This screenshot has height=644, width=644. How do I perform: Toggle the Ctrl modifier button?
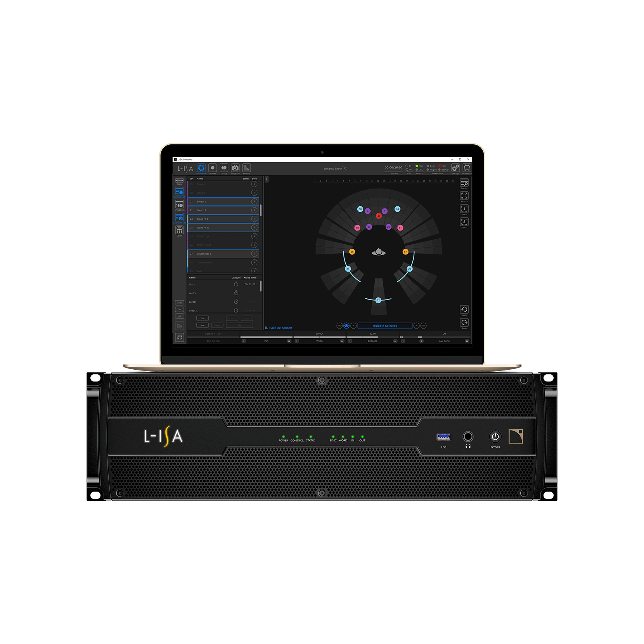[x=179, y=309]
